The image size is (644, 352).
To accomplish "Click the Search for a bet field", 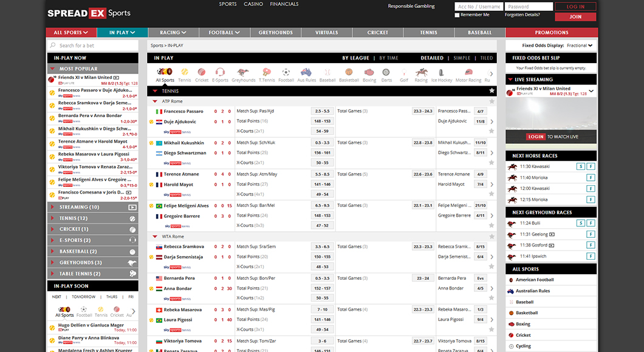I will click(x=93, y=46).
